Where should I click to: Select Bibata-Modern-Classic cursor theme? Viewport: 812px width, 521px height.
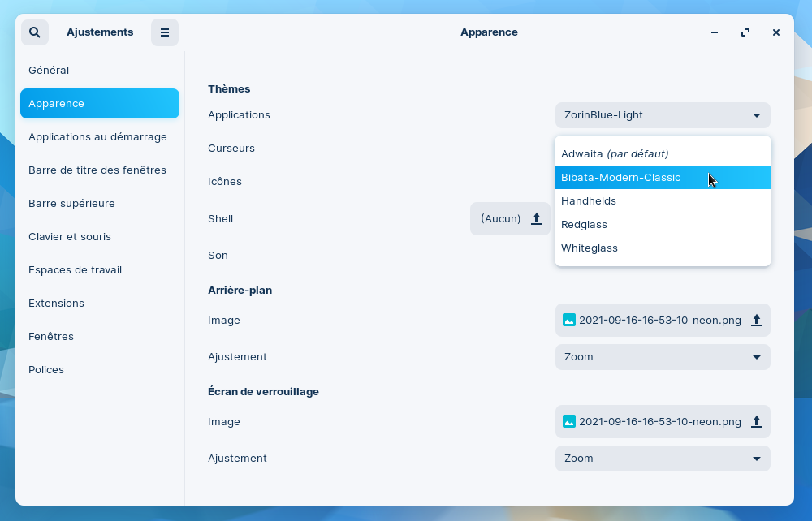[621, 178]
